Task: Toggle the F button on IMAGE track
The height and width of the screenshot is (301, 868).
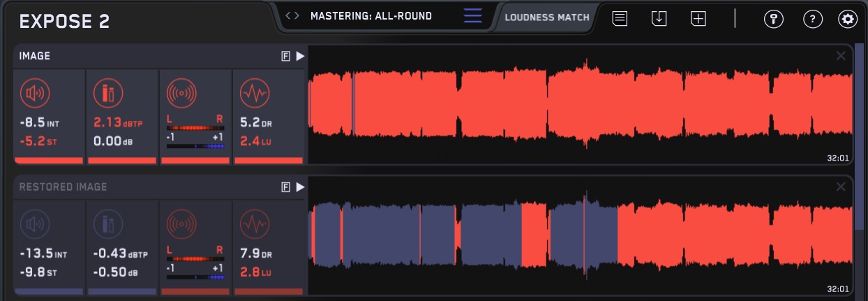Action: coord(285,57)
